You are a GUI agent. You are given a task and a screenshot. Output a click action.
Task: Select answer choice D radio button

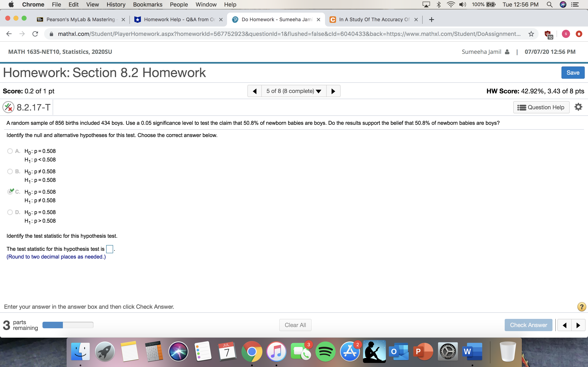(10, 212)
